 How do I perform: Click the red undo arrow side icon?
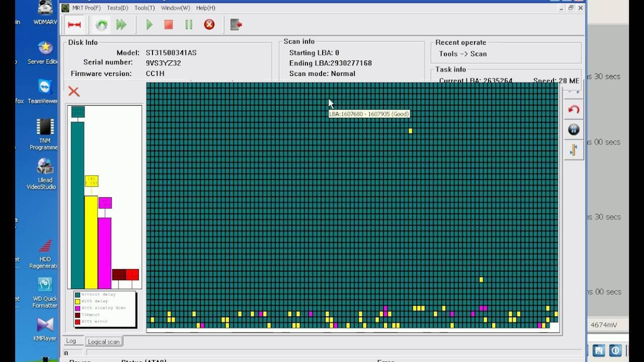574,109
